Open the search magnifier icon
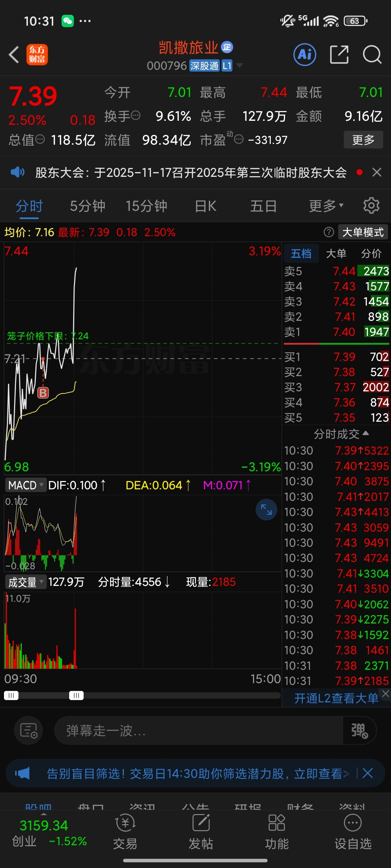The image size is (391, 868). 372,55
